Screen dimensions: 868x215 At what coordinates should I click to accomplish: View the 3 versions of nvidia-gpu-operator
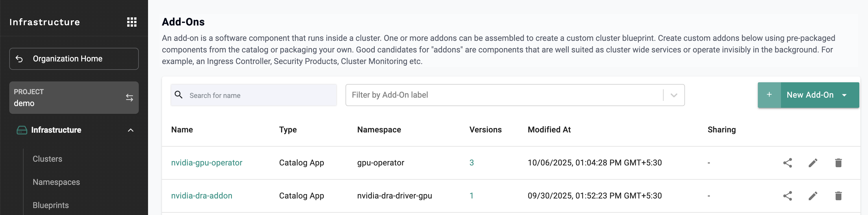[471, 163]
